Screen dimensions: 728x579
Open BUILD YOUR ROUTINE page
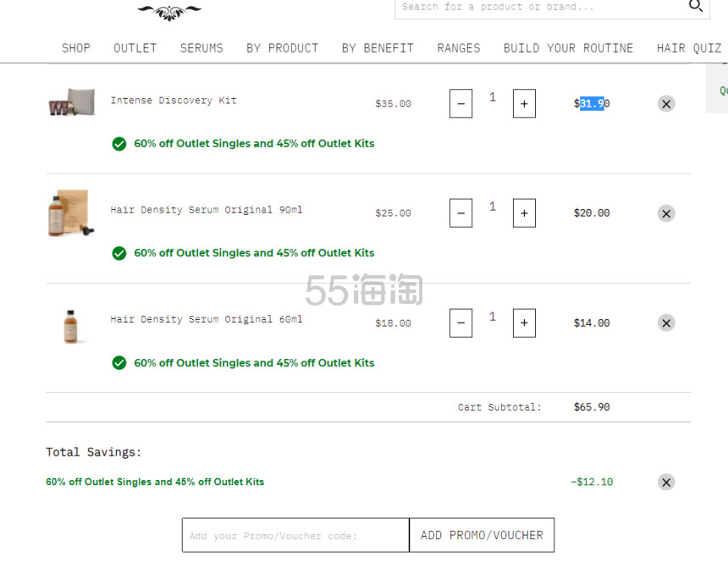[568, 48]
